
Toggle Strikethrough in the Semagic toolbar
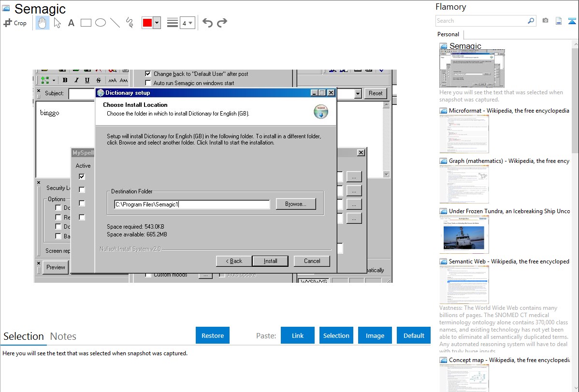[x=98, y=80]
